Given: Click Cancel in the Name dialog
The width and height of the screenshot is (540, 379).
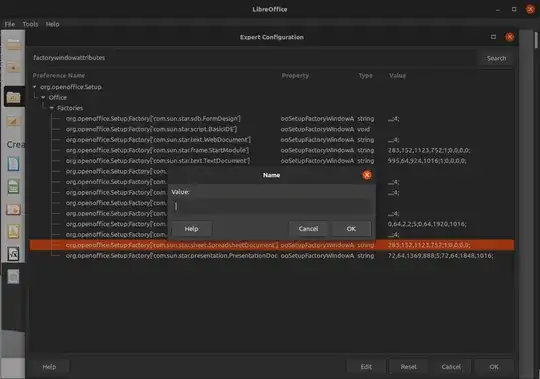Looking at the screenshot, I should pos(308,229).
